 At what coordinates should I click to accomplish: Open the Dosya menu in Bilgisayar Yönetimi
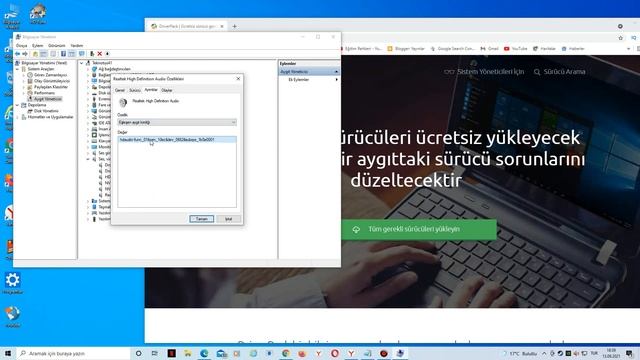coord(21,46)
